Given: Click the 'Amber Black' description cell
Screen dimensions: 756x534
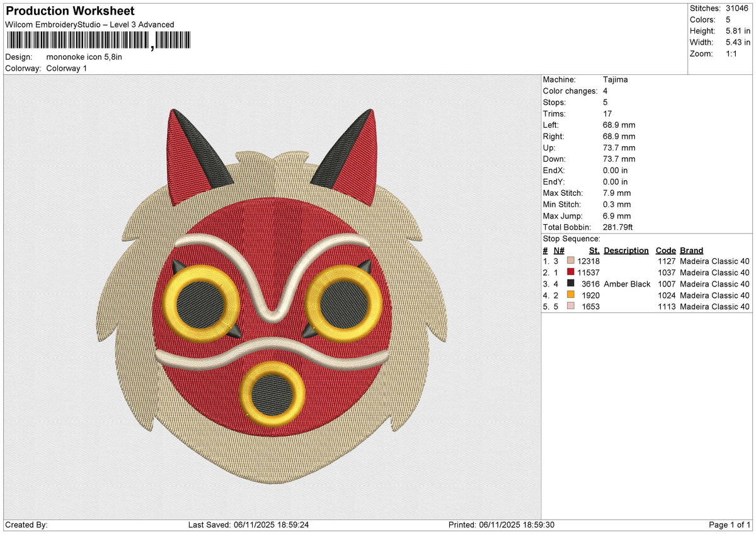Looking at the screenshot, I should pyautogui.click(x=627, y=284).
